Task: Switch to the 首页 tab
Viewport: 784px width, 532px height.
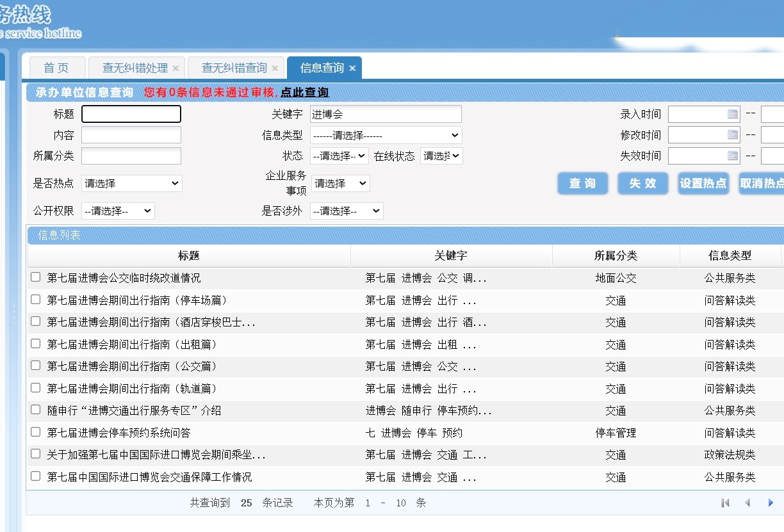Action: (x=56, y=68)
